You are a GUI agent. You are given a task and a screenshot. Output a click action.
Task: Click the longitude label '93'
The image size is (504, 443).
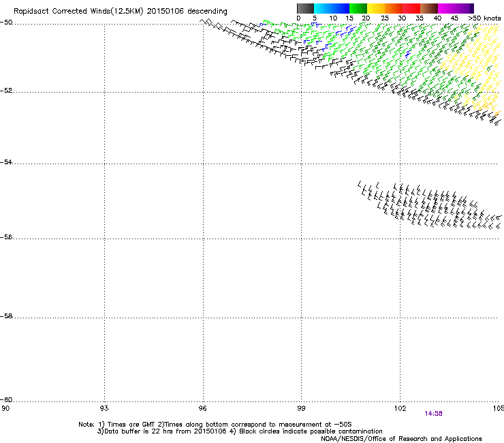(104, 408)
